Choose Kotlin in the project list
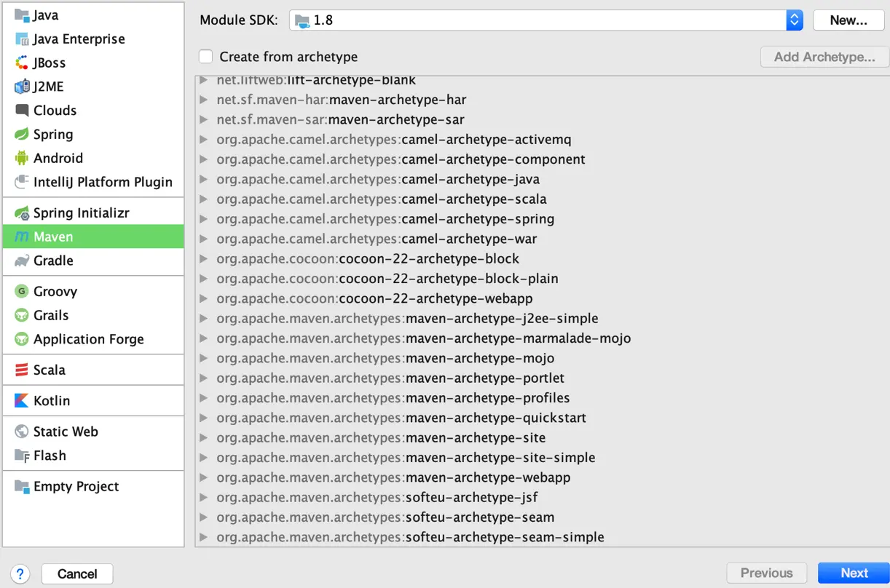 click(x=93, y=401)
